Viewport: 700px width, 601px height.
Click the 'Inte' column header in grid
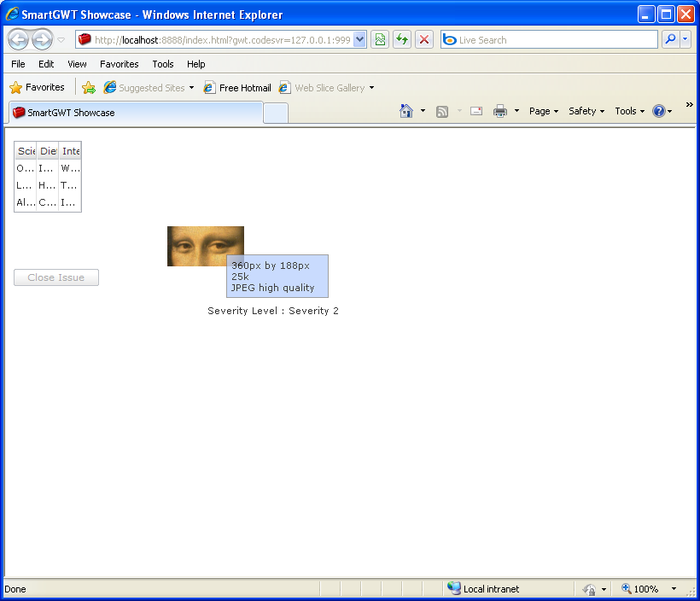(70, 151)
